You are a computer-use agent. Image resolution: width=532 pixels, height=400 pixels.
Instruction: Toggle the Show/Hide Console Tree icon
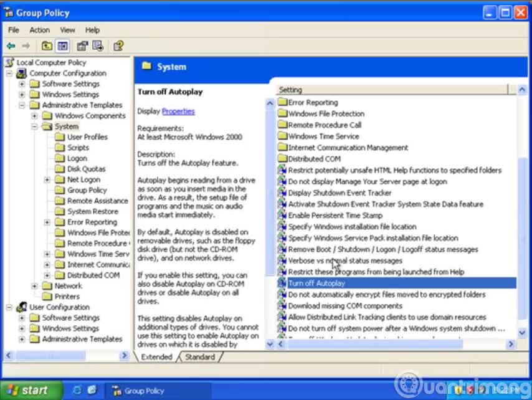63,46
